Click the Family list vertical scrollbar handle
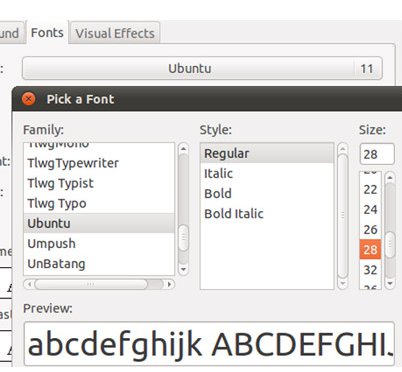The image size is (402, 372). point(183,238)
